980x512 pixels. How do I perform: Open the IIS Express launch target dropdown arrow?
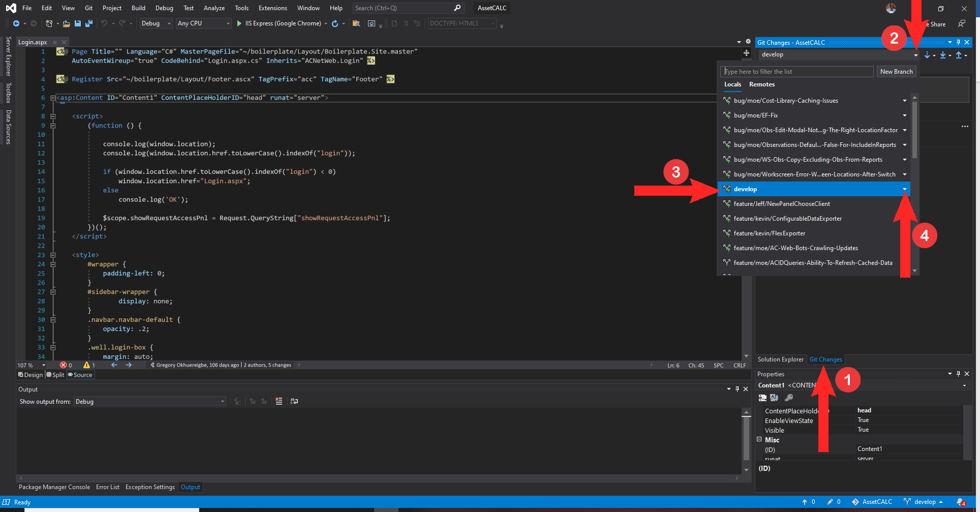[x=326, y=23]
